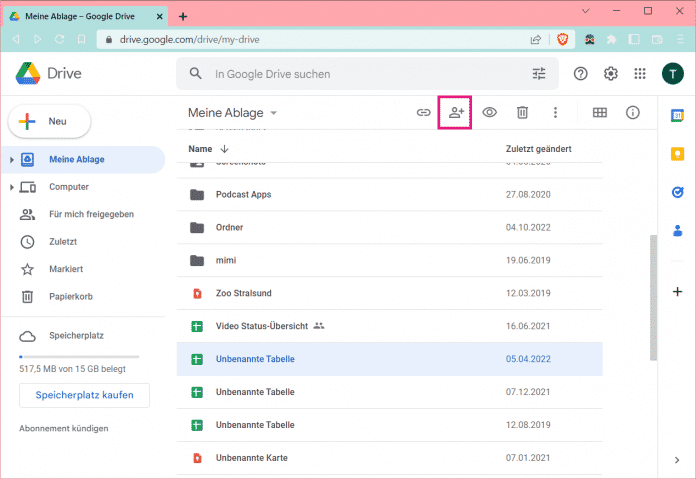Open the three-dot more actions menu

point(556,113)
